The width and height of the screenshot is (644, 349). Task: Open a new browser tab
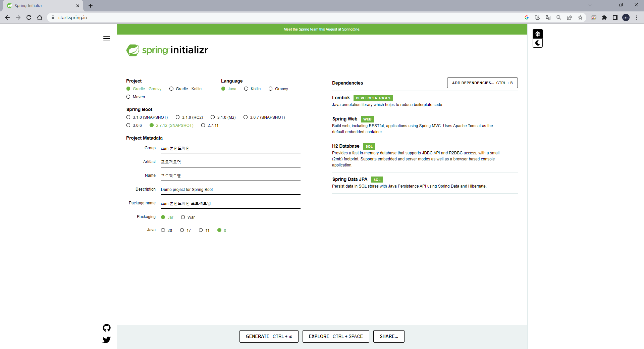[91, 6]
